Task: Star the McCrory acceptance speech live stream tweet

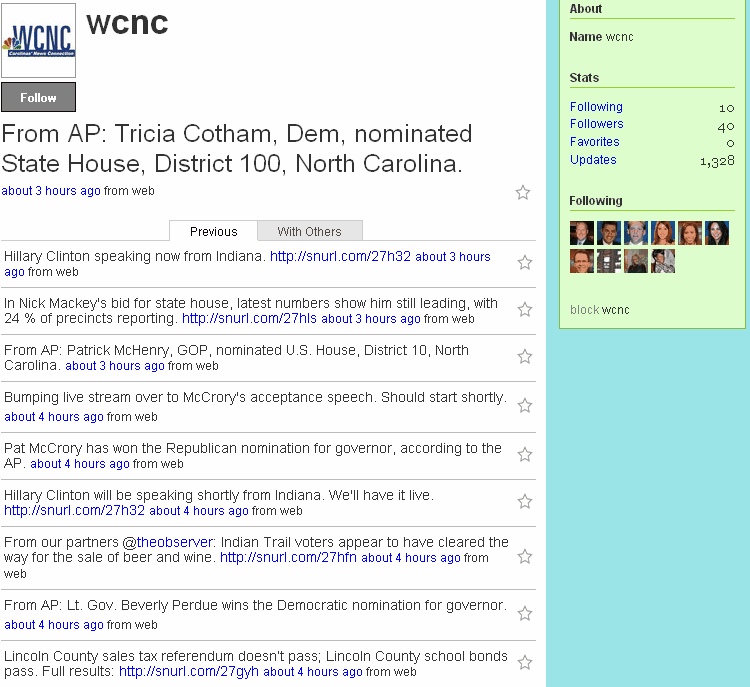Action: coord(525,406)
